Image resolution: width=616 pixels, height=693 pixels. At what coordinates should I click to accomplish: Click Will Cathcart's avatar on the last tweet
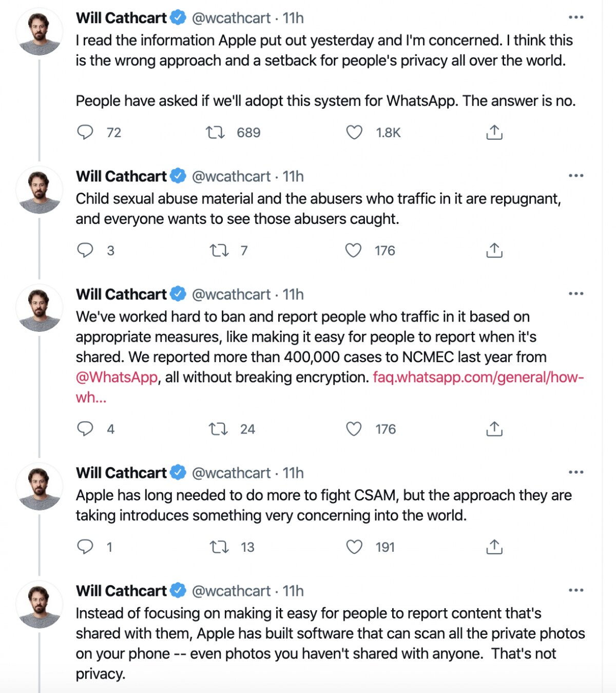point(40,604)
